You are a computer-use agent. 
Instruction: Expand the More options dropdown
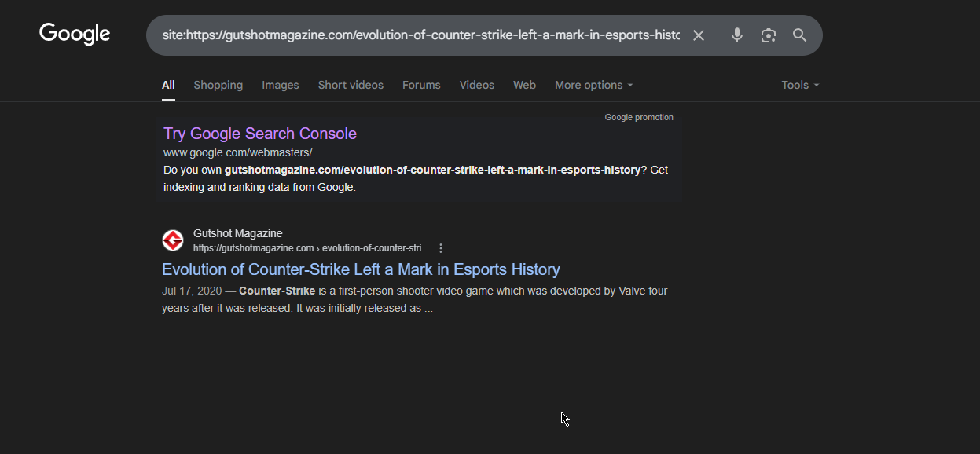point(593,85)
